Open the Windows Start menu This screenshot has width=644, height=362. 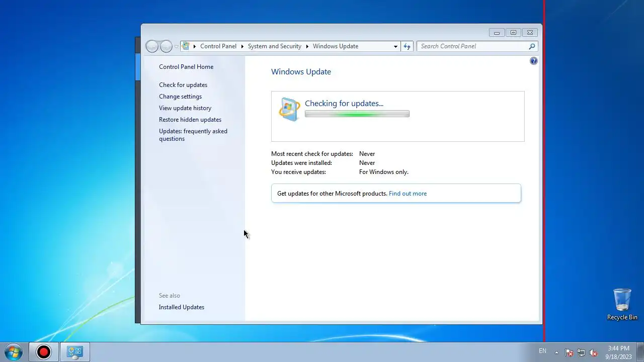(x=13, y=352)
